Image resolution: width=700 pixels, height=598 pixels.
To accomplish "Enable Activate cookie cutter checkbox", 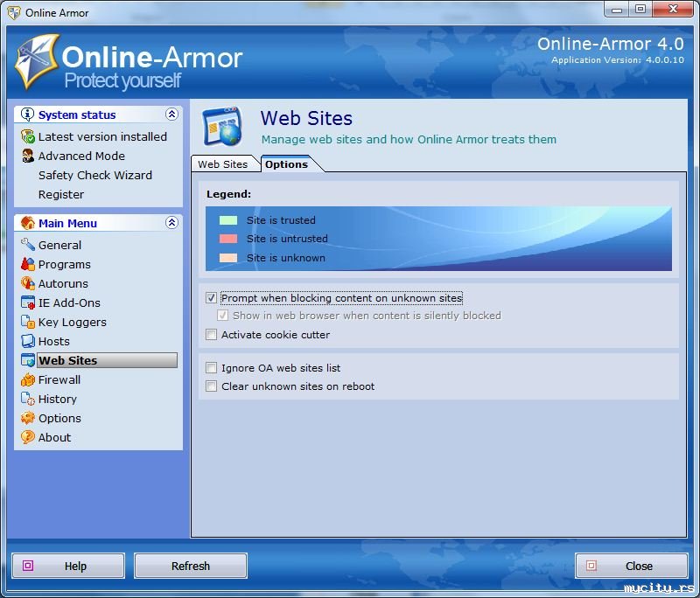I will 211,335.
